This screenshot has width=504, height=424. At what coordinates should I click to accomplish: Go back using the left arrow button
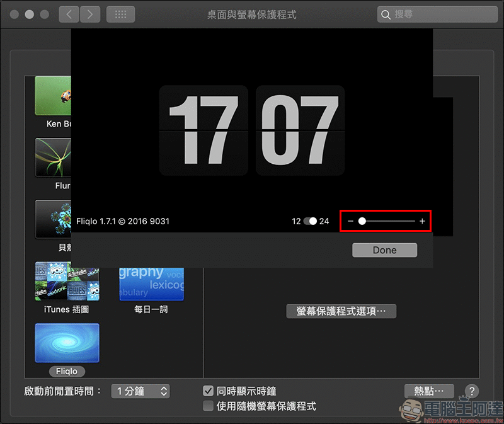click(x=69, y=14)
